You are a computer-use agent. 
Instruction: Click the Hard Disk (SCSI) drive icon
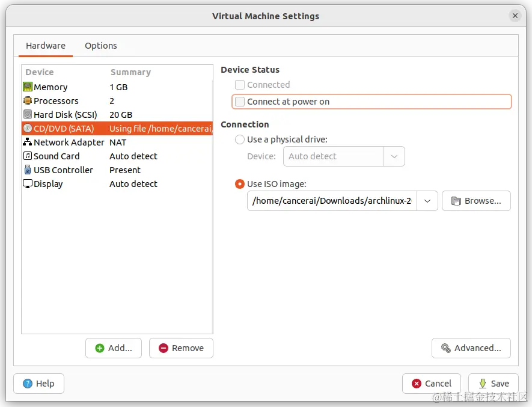tap(28, 114)
